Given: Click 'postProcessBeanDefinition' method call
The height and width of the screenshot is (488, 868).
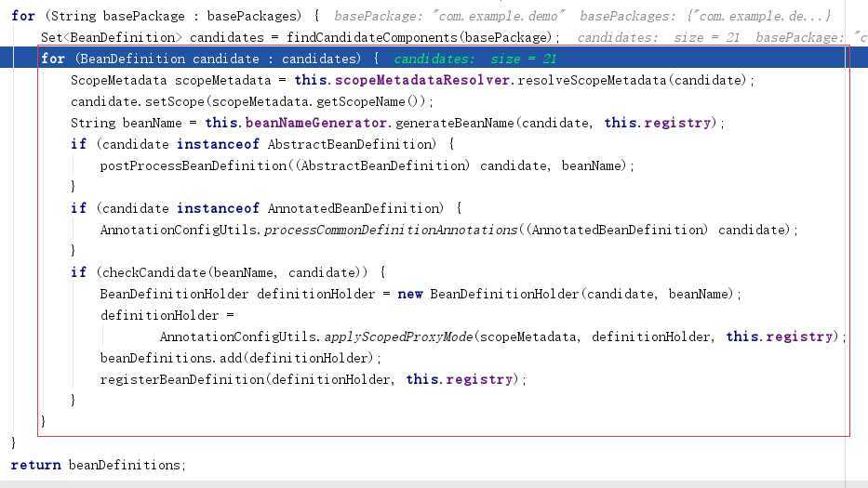Looking at the screenshot, I should pos(194,166).
